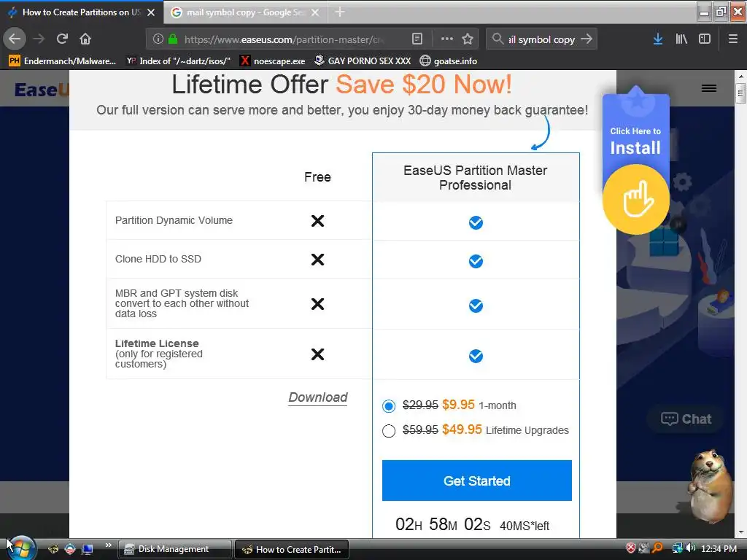Open the Windows Start orb
Viewport: 747px width, 560px height.
pos(21,548)
